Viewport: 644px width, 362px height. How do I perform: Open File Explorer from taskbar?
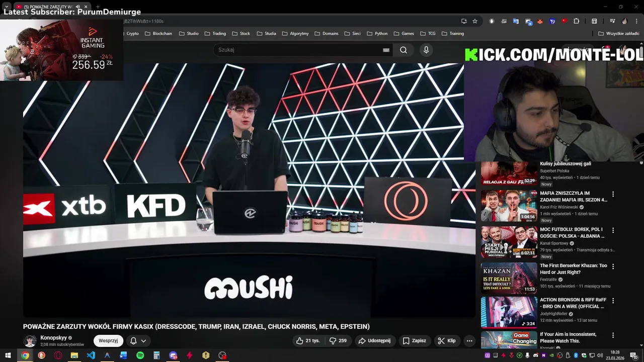(x=74, y=355)
